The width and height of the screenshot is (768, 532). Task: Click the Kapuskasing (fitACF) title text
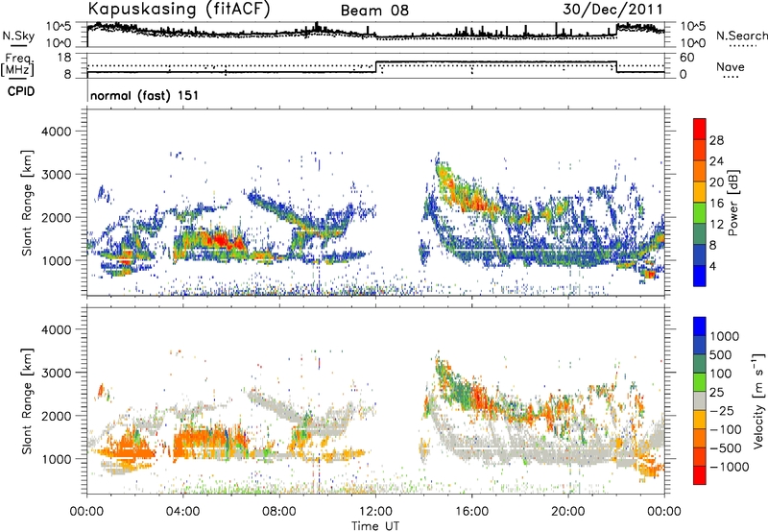179,9
